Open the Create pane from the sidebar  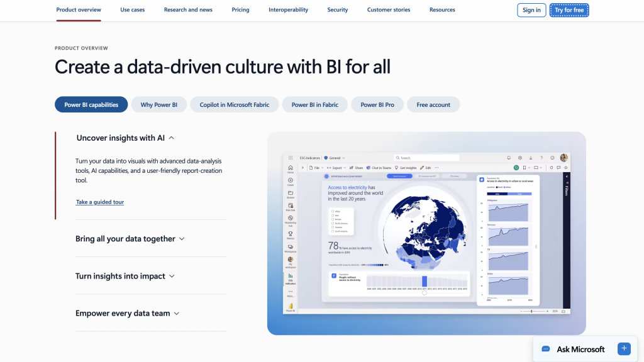(x=290, y=180)
